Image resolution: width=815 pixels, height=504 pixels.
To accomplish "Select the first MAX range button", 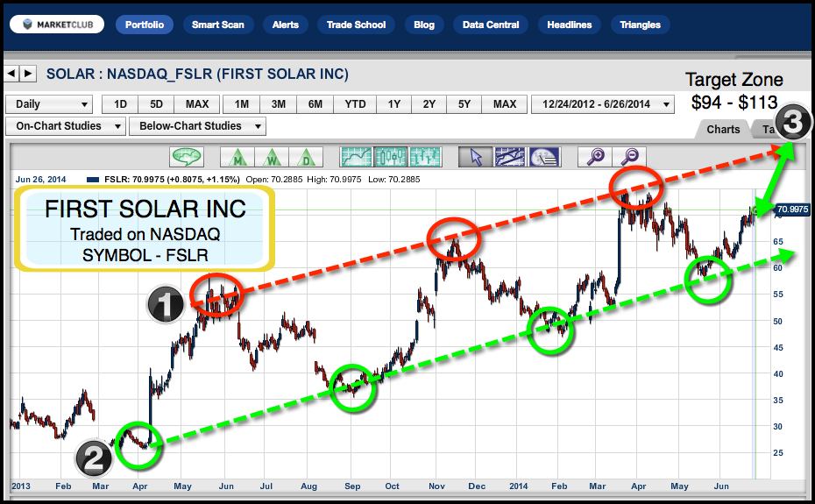I will 197,104.
